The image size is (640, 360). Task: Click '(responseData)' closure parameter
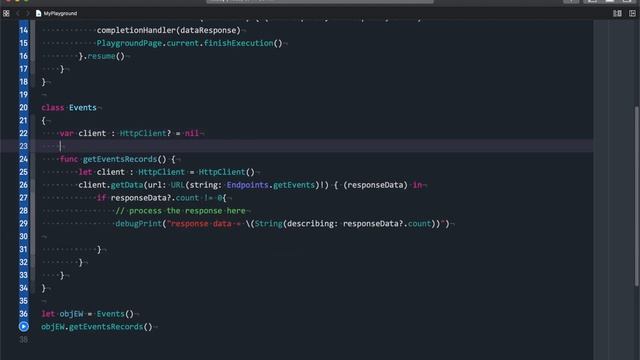coord(376,185)
